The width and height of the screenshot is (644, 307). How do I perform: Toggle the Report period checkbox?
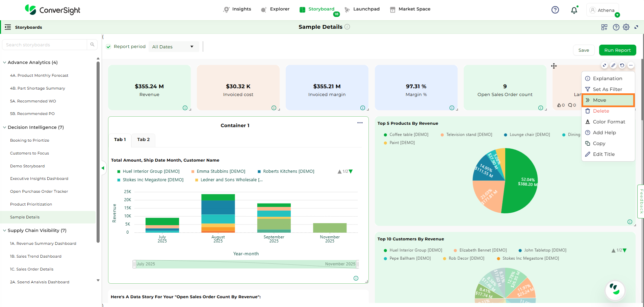[x=108, y=47]
